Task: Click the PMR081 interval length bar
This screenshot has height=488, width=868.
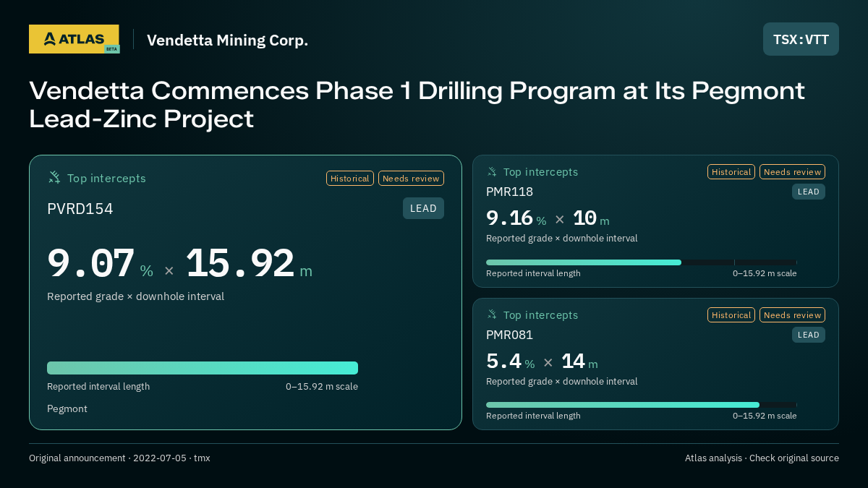Action: pos(642,405)
